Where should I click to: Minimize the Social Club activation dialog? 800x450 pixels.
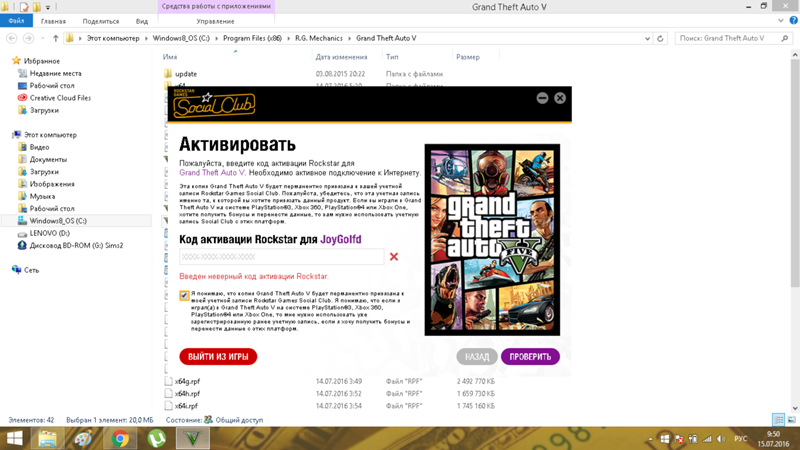coord(542,98)
